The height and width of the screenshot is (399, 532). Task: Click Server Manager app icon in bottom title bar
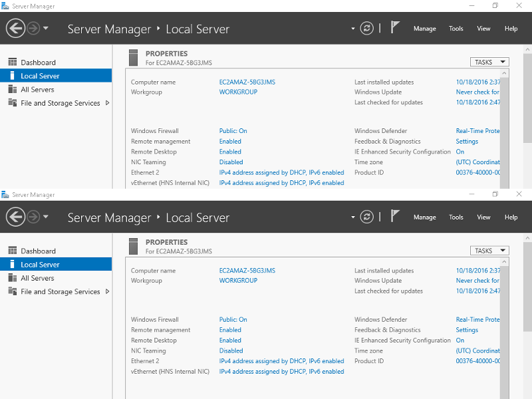click(5, 195)
